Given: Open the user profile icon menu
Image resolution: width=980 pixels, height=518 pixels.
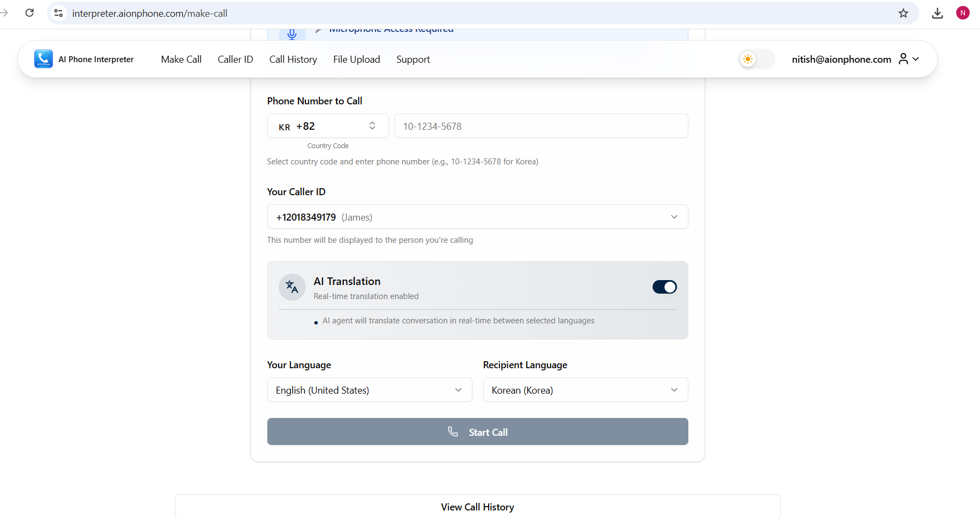Looking at the screenshot, I should (x=904, y=59).
